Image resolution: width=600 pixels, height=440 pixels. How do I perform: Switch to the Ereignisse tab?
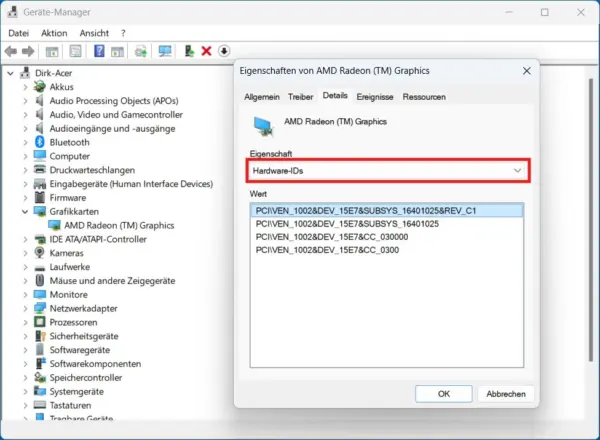point(375,97)
